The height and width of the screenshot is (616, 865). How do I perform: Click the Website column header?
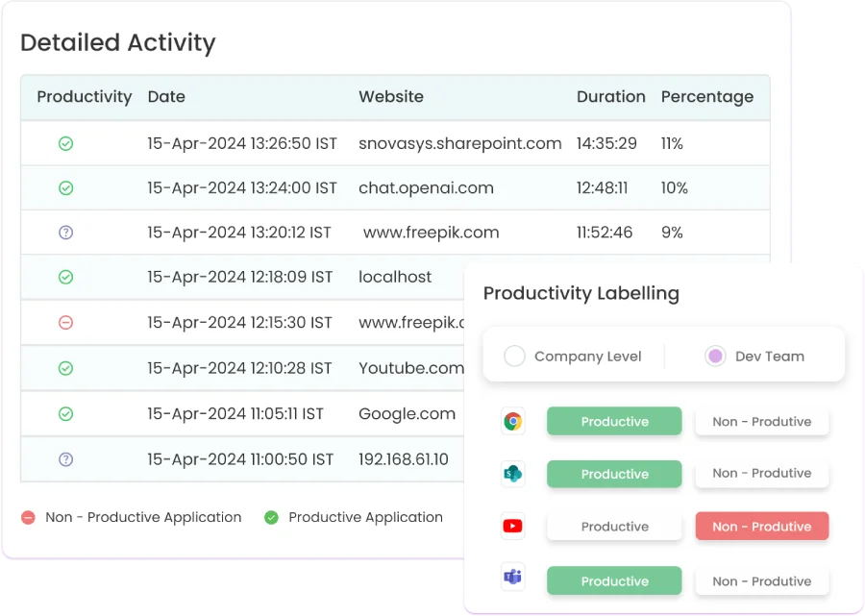pyautogui.click(x=391, y=97)
